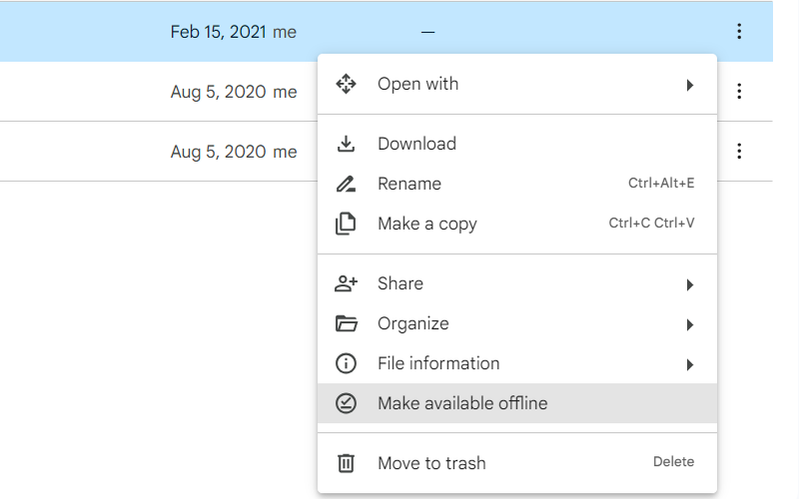
Task: Click the Move to trash bin icon
Action: point(345,463)
